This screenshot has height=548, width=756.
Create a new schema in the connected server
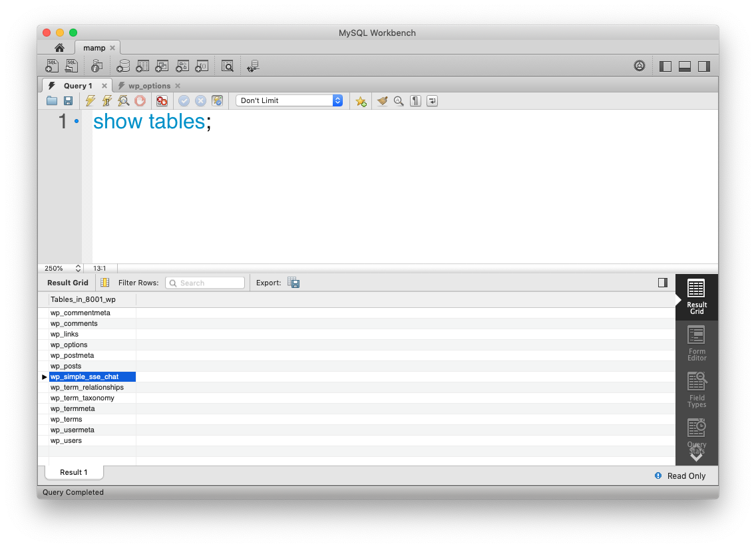tap(122, 65)
